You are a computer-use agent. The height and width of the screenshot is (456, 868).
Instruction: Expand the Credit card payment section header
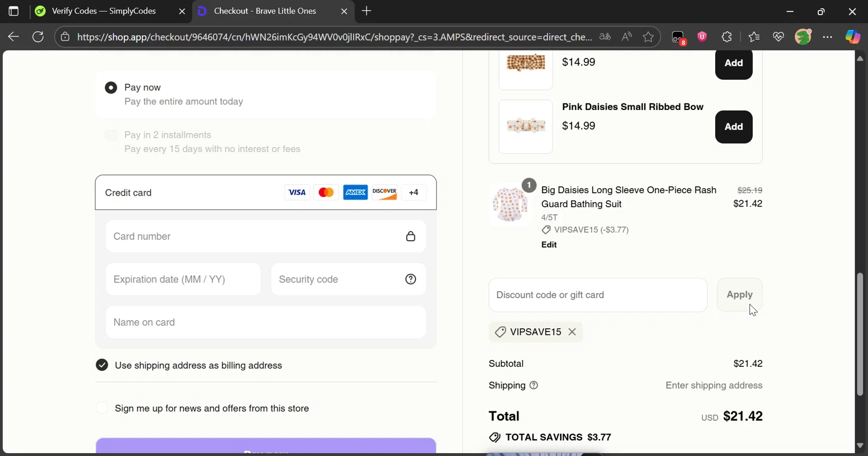(x=266, y=193)
